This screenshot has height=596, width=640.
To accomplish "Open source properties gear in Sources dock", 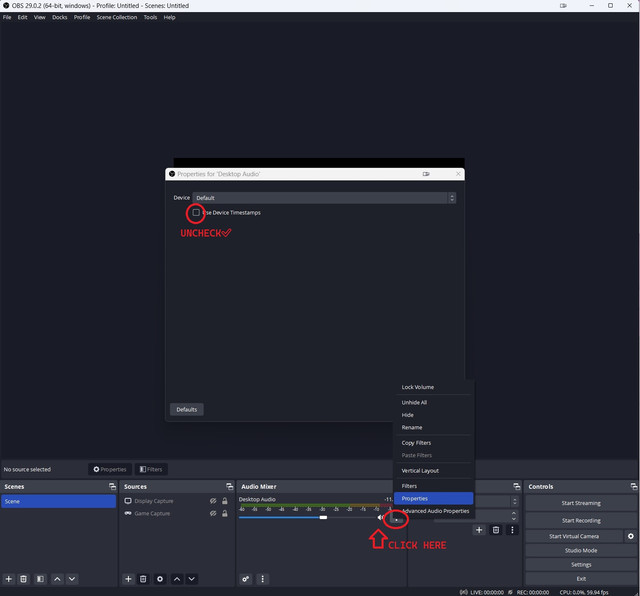I will (x=160, y=578).
